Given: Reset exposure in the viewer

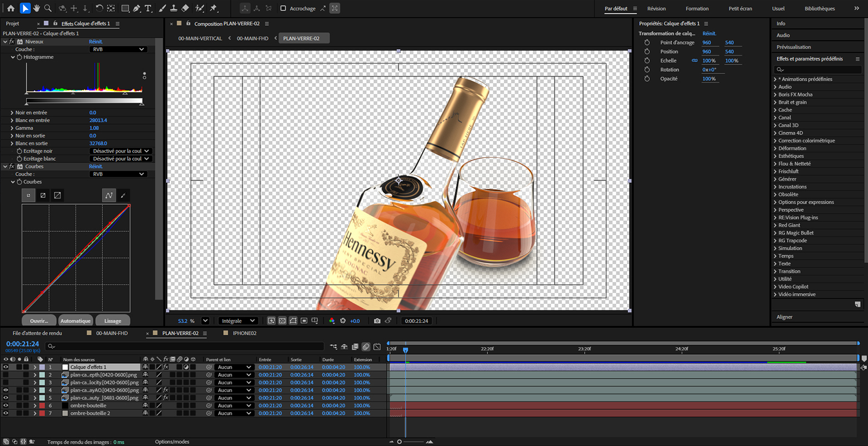Looking at the screenshot, I should click(343, 321).
